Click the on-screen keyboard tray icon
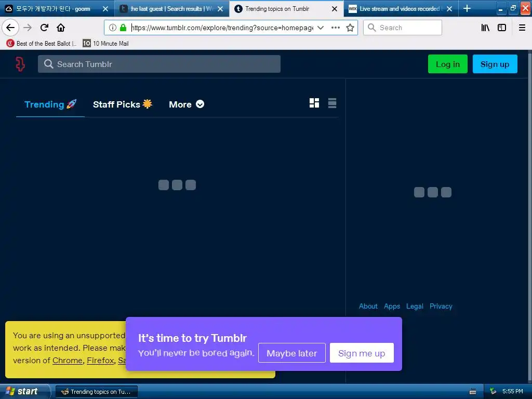The height and width of the screenshot is (399, 532). pyautogui.click(x=473, y=392)
